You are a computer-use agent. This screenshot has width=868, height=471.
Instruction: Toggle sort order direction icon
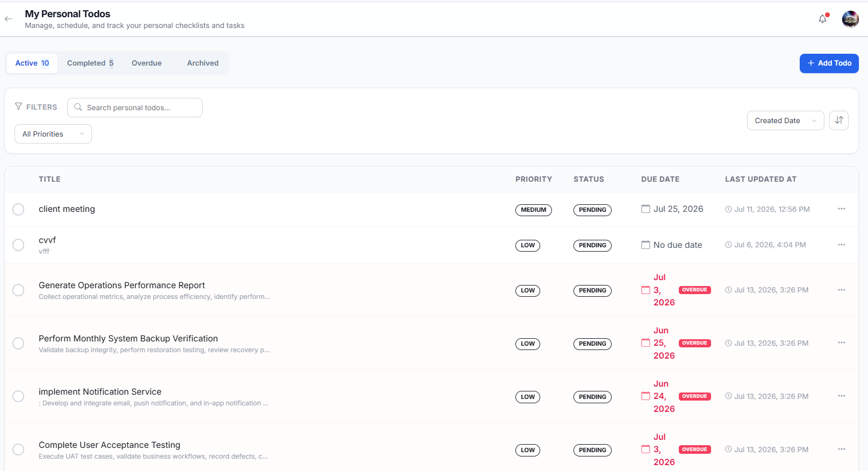839,120
